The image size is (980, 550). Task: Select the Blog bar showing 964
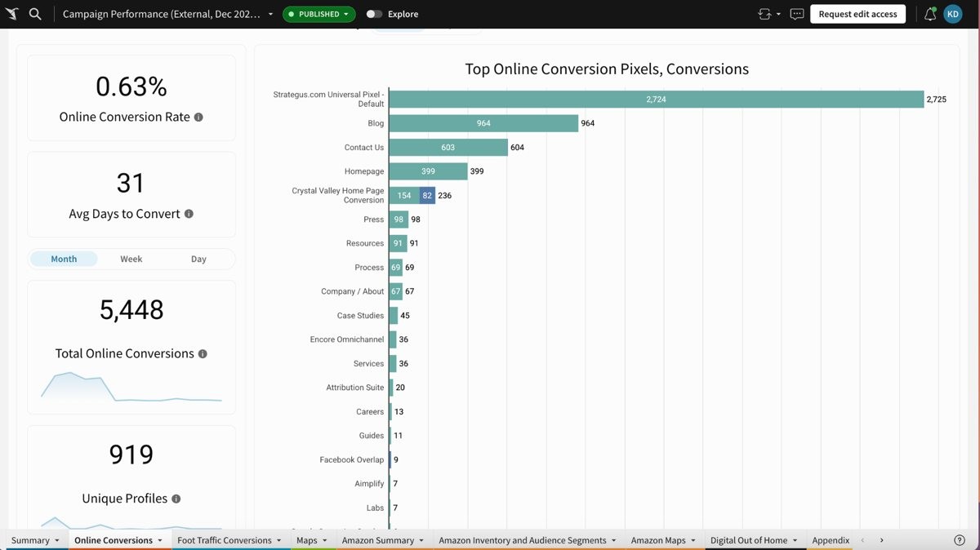pos(483,123)
